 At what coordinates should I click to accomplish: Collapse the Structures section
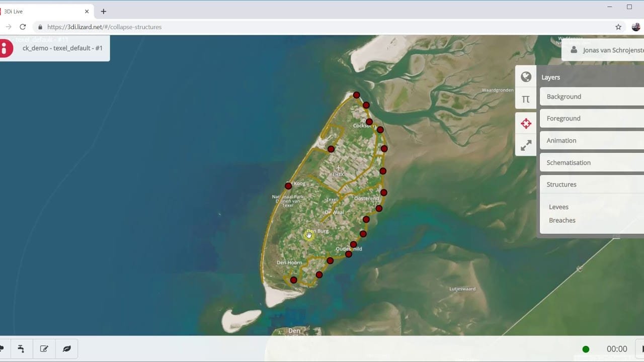(592, 185)
